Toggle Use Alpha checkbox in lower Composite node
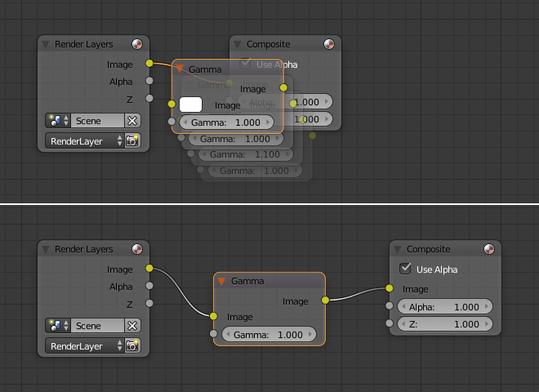Image resolution: width=539 pixels, height=392 pixels. pyautogui.click(x=405, y=269)
